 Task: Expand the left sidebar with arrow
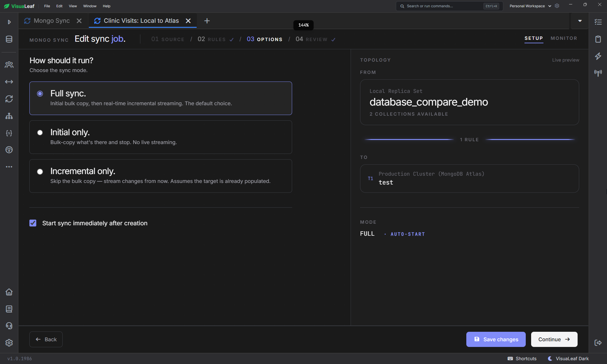(x=9, y=22)
